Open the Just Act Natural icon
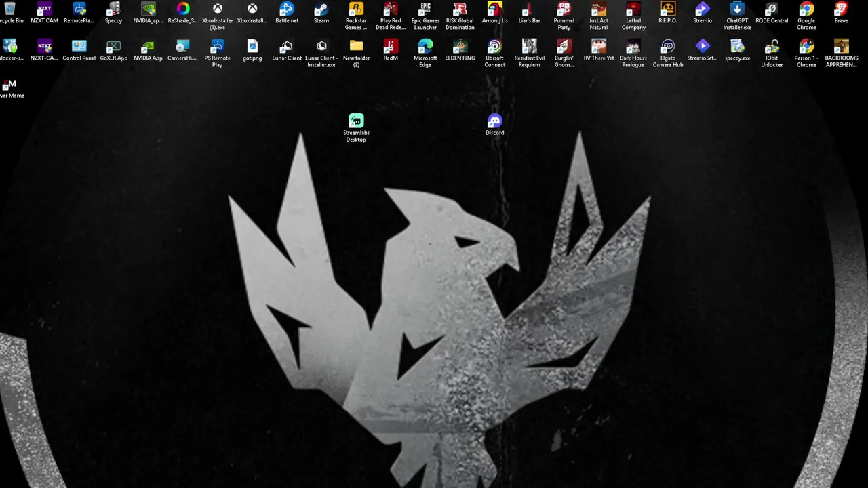The width and height of the screenshot is (868, 488). [598, 9]
